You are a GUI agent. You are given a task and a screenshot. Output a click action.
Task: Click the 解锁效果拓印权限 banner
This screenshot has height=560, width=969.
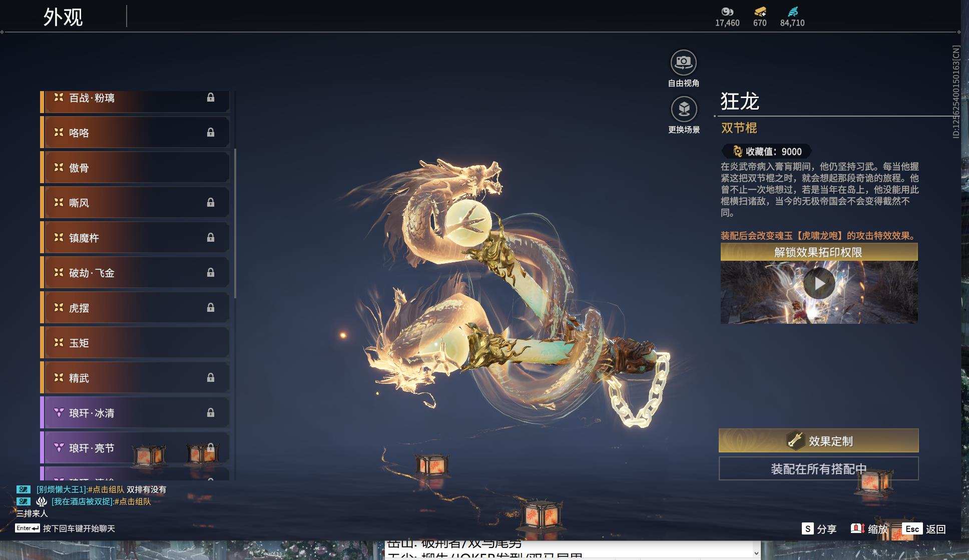[819, 252]
